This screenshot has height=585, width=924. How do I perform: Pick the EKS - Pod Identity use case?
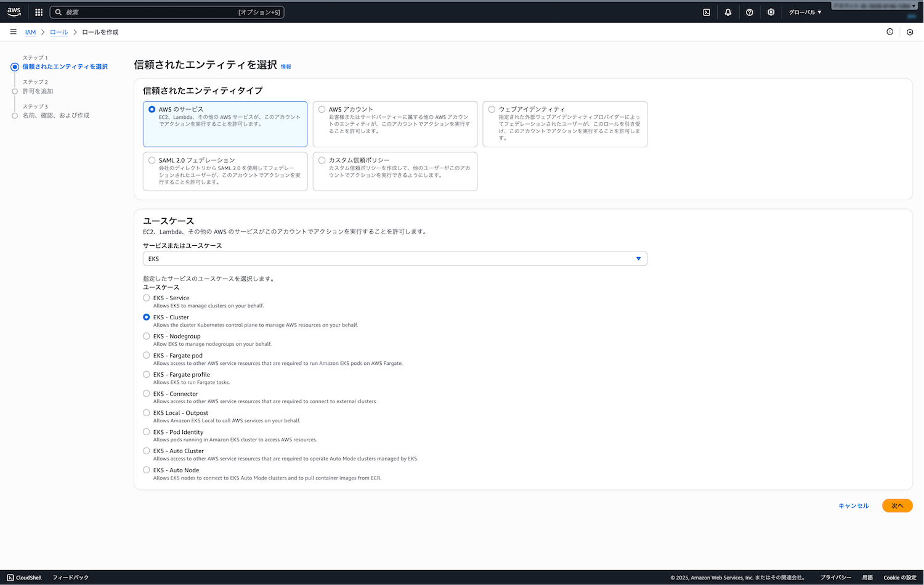(x=147, y=432)
